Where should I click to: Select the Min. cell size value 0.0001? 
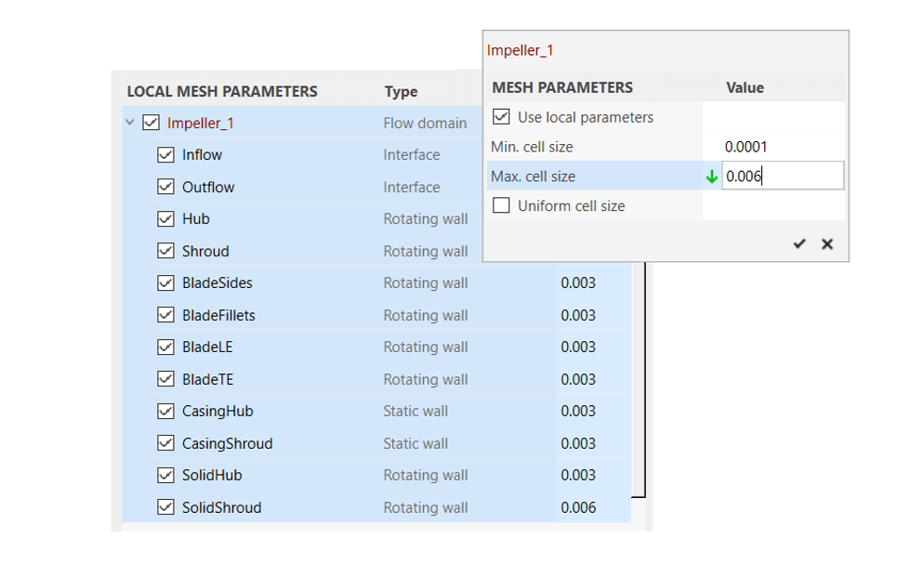click(x=746, y=147)
